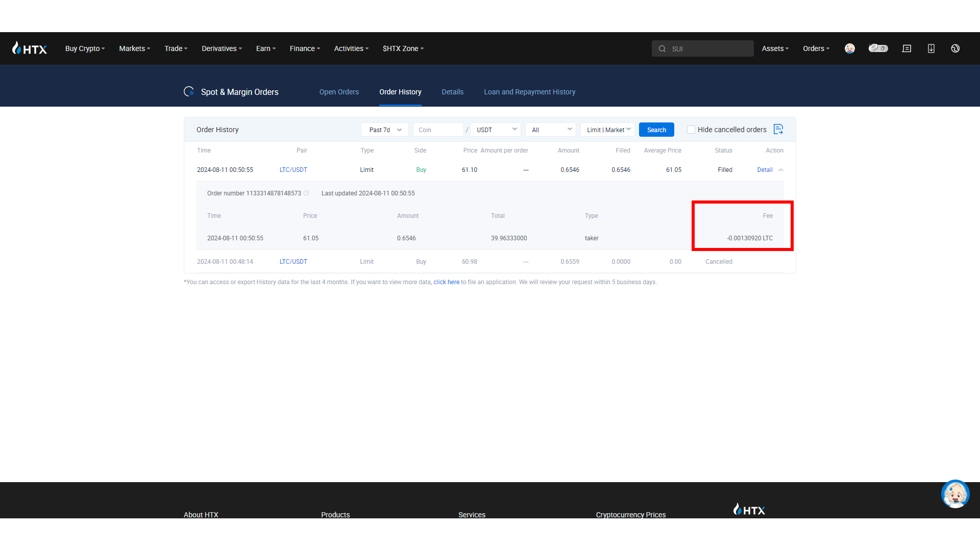Open the Activities menu
The width and height of the screenshot is (980, 551).
(352, 48)
